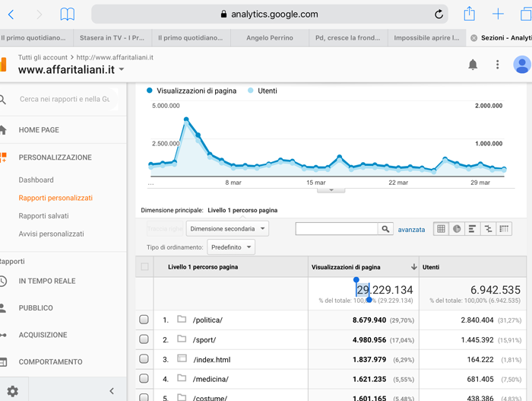Viewport: 532px width, 401px height.
Task: Click the table filter search box
Action: (337, 229)
